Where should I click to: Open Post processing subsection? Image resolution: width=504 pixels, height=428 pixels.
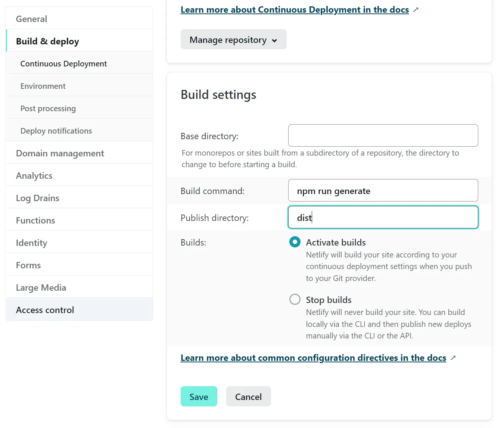tap(79, 108)
